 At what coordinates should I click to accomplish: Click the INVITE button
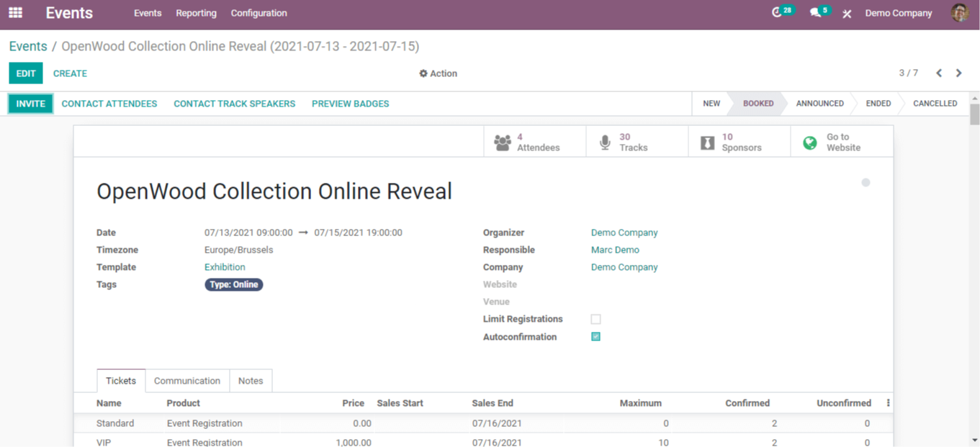(31, 104)
